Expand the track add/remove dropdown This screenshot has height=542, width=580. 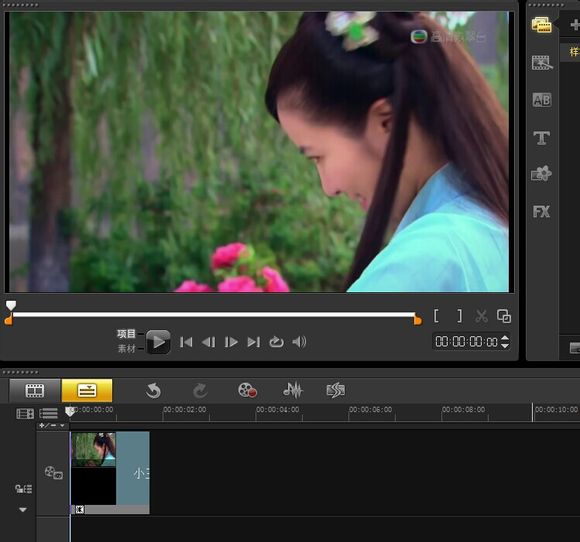[52, 425]
